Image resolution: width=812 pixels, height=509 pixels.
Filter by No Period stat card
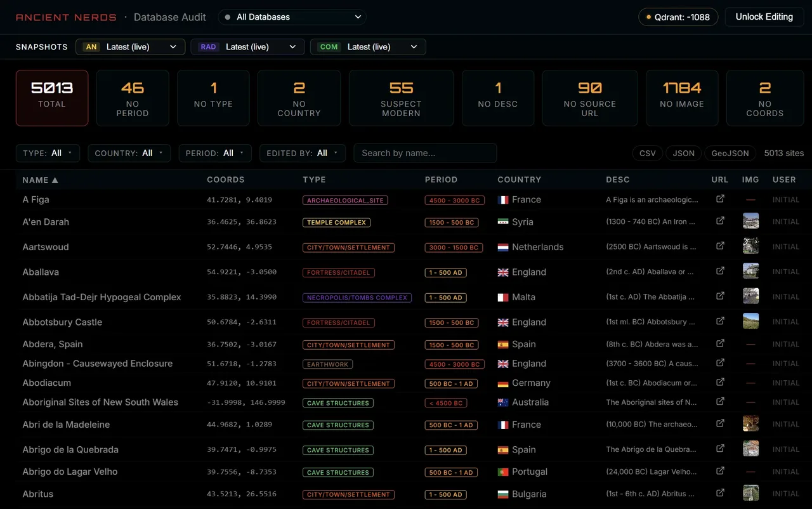[133, 98]
